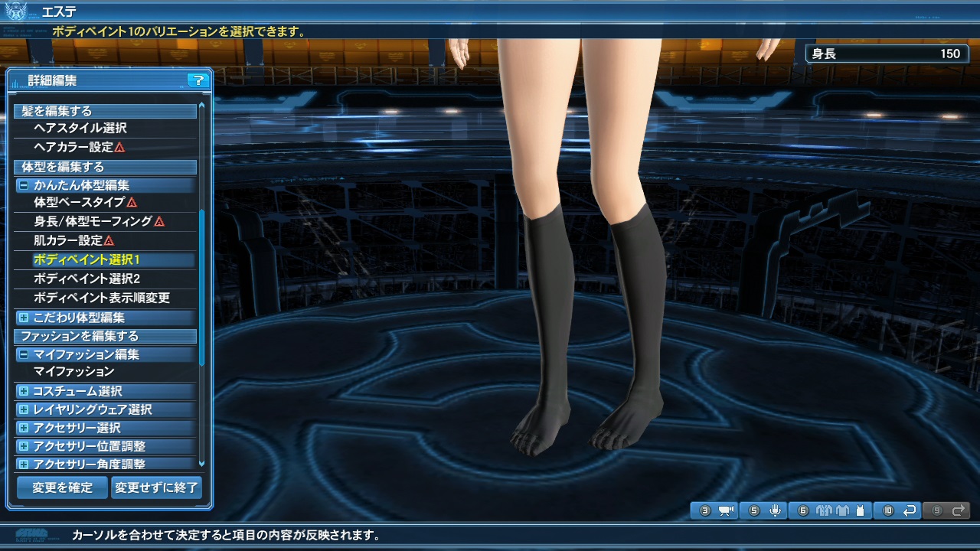Click the 体型を編集する header

[x=105, y=167]
